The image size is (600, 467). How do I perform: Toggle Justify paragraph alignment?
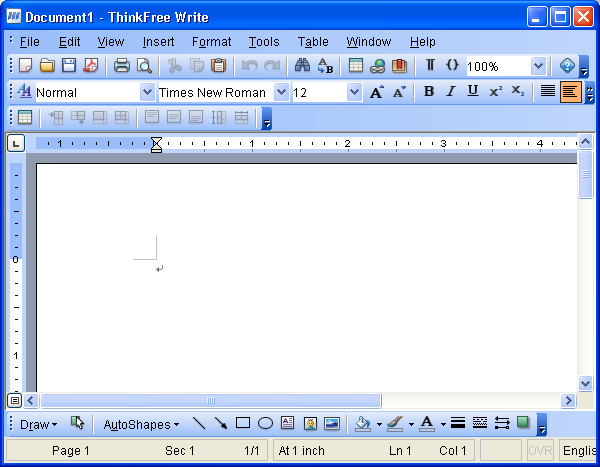[x=548, y=91]
